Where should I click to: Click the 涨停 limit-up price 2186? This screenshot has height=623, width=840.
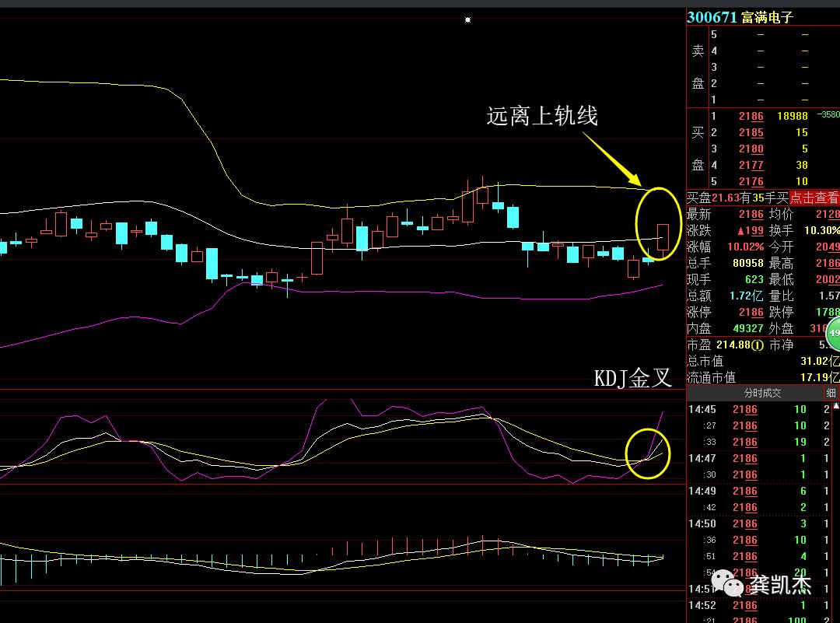click(751, 312)
